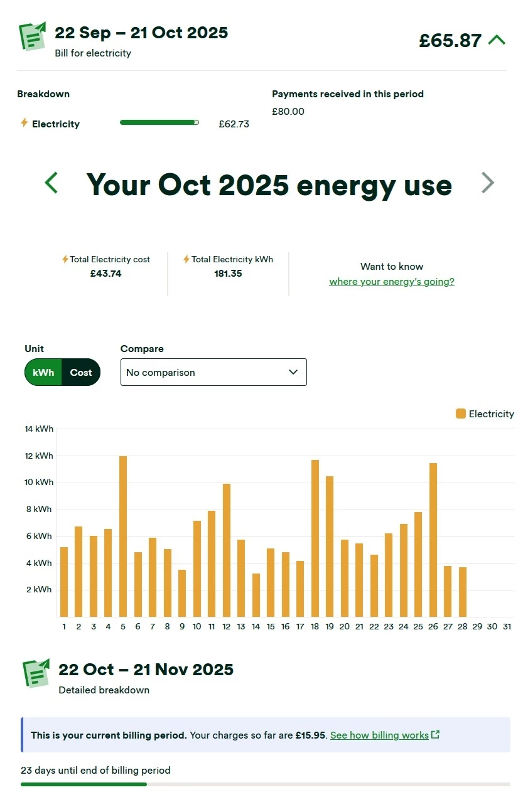Image resolution: width=528 pixels, height=812 pixels.
Task: Click the external link icon after See how billing works
Action: [x=436, y=735]
